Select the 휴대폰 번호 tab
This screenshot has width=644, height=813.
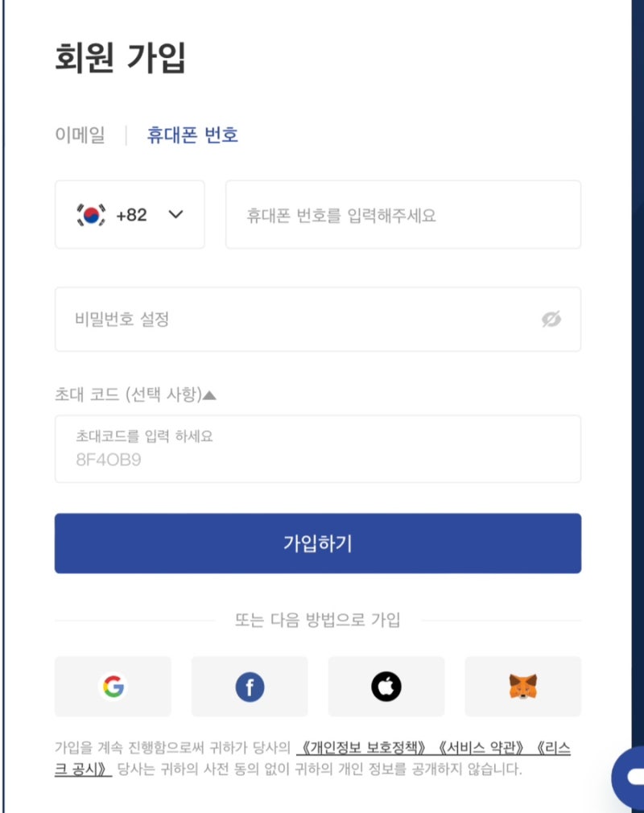192,136
